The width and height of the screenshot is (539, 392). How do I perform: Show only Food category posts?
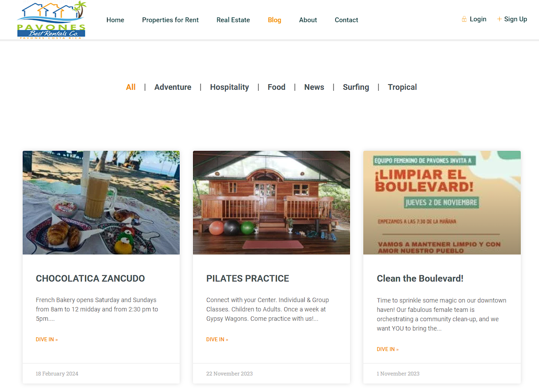277,87
